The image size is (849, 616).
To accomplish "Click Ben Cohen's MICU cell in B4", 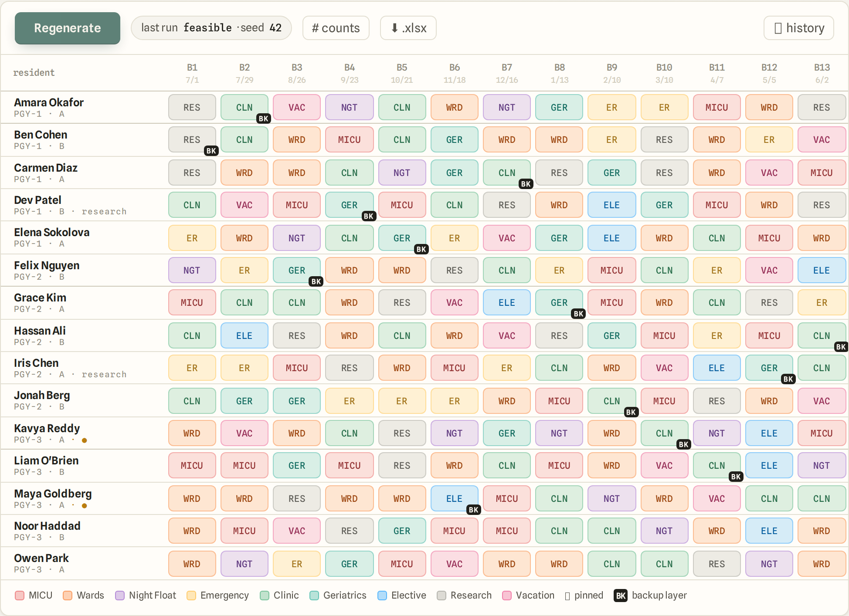I will click(350, 139).
